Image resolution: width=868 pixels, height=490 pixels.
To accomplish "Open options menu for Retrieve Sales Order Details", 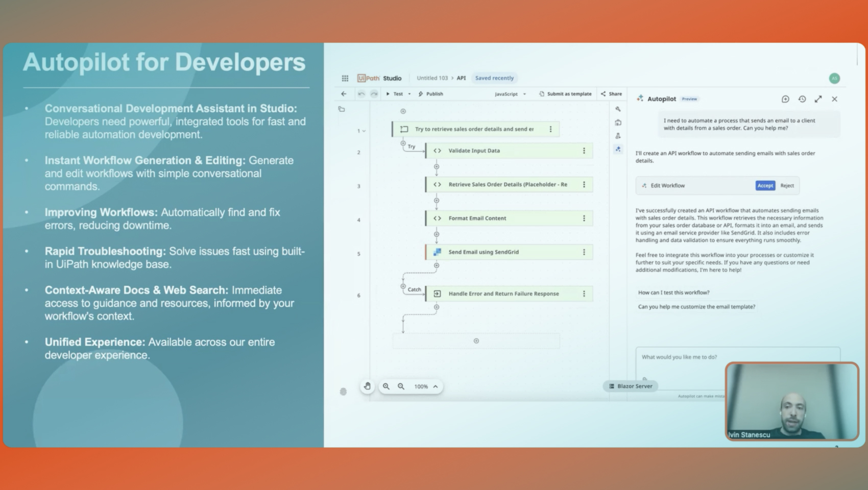I will [584, 184].
